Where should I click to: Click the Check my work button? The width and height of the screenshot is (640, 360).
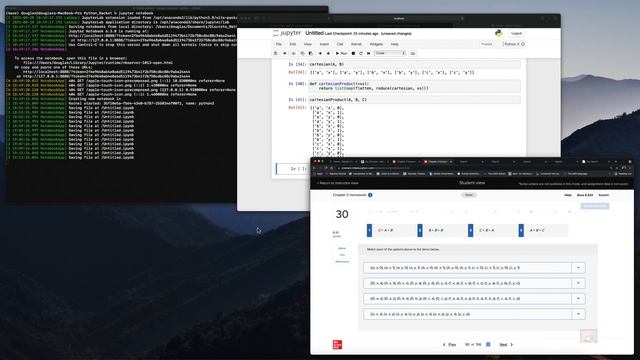tap(595, 206)
